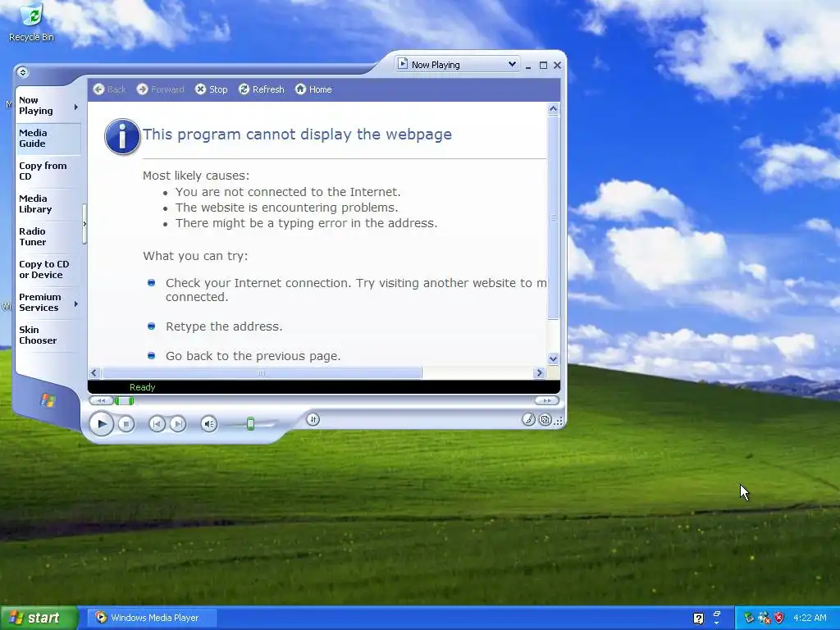This screenshot has height=630, width=840.
Task: Click 'Go back to the previous page.' text
Action: point(253,356)
